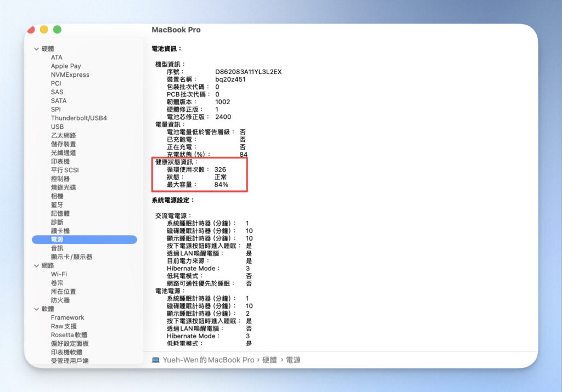Click the MacBook Pro laptop icon in path bar
Image resolution: width=562 pixels, height=392 pixels.
155,360
